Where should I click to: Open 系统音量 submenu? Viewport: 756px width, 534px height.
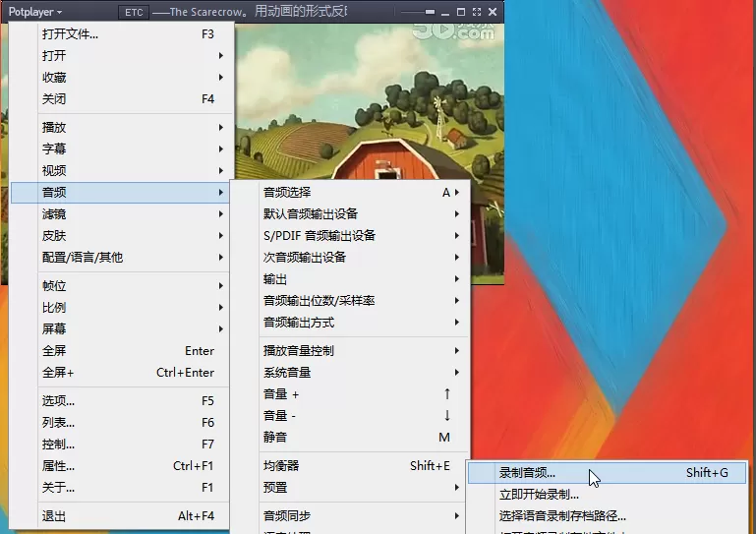point(351,373)
